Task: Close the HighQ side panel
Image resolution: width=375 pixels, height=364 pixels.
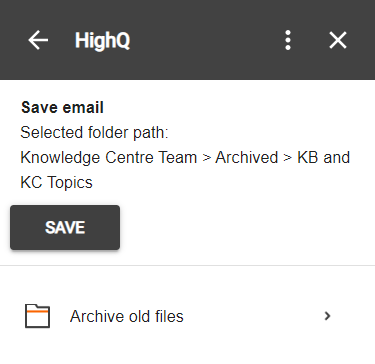Action: point(338,40)
